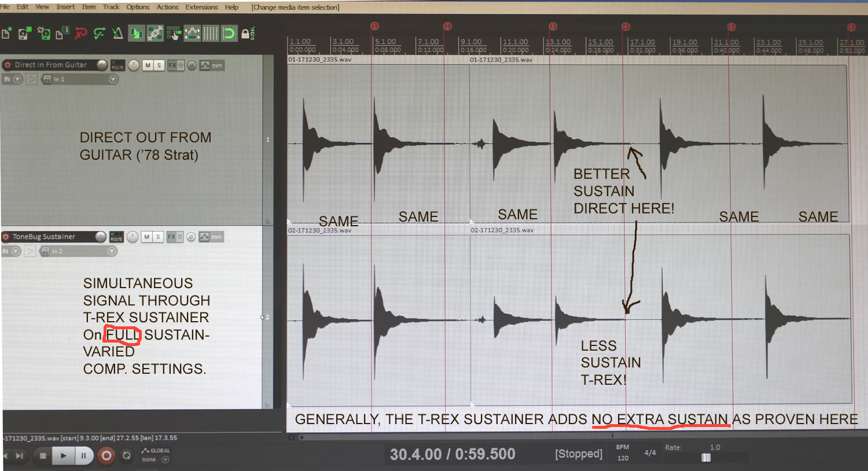Open In 1 input selection dropdown
The width and height of the screenshot is (868, 471).
113,79
